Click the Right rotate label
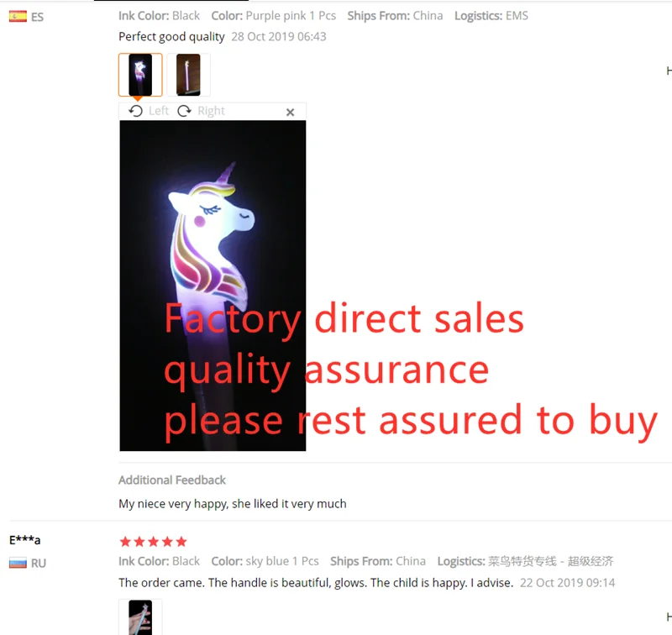 (x=212, y=111)
